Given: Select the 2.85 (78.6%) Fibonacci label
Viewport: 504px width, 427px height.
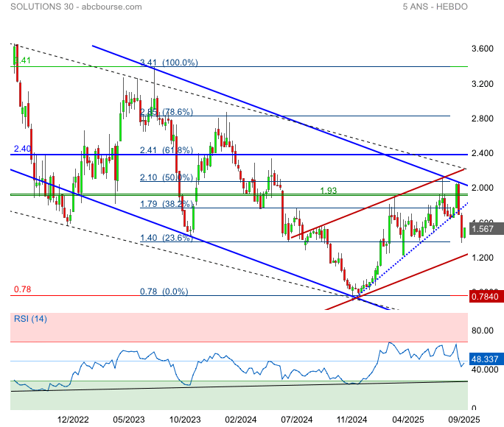Looking at the screenshot, I should point(167,112).
